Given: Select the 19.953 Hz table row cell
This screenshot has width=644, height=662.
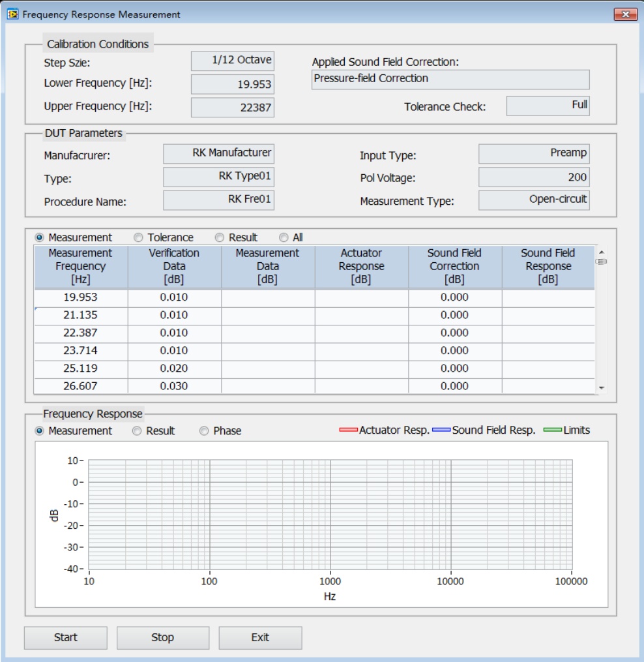Looking at the screenshot, I should 80,297.
